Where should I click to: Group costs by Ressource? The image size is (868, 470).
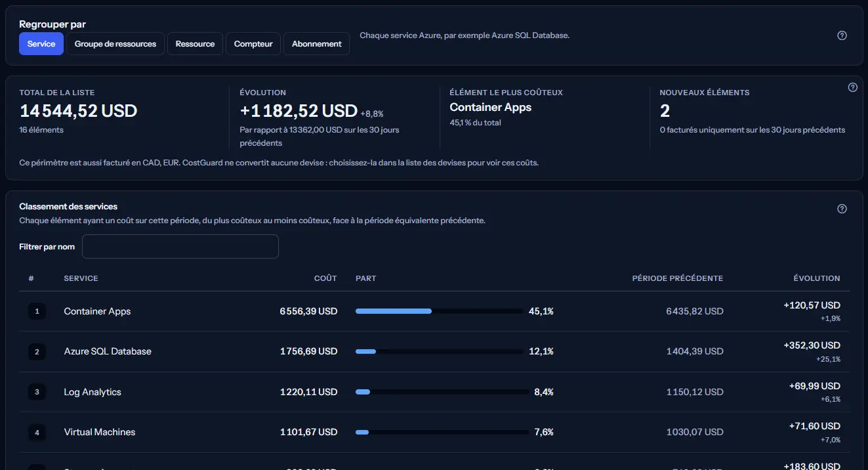(195, 44)
